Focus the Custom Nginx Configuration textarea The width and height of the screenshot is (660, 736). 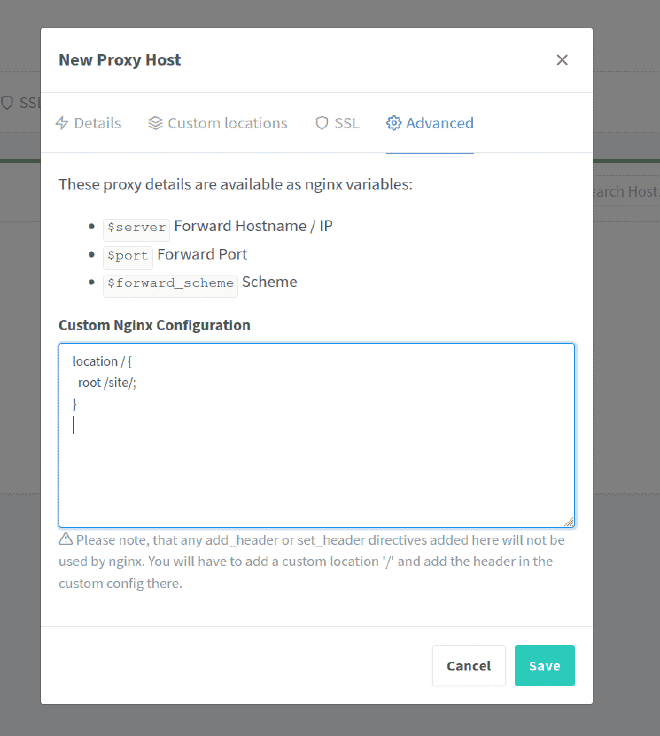(317, 436)
